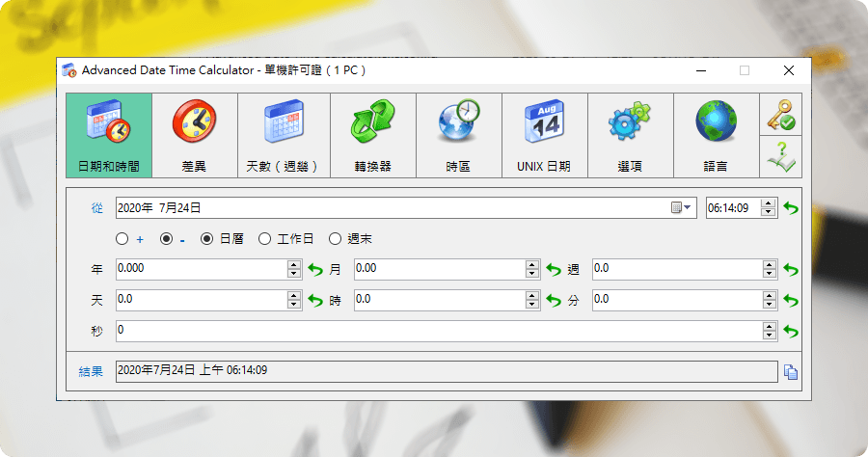Reset 週 field with green arrow
The image size is (868, 457).
[791, 270]
